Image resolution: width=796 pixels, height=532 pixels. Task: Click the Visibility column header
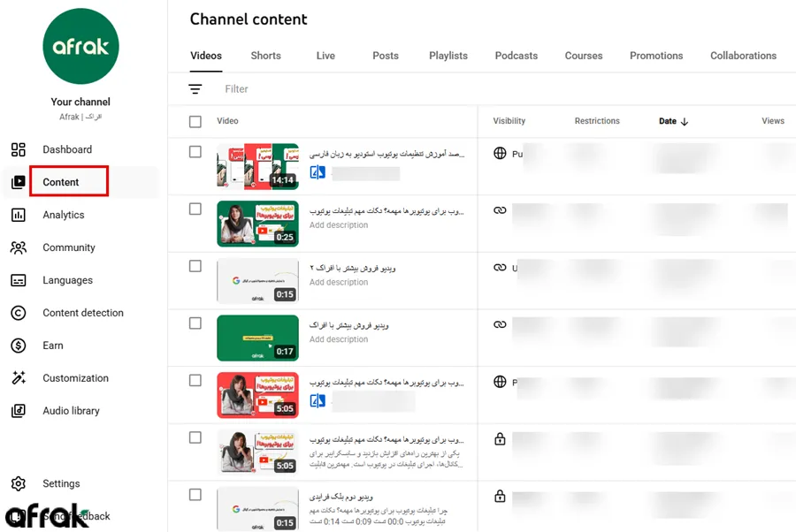509,121
